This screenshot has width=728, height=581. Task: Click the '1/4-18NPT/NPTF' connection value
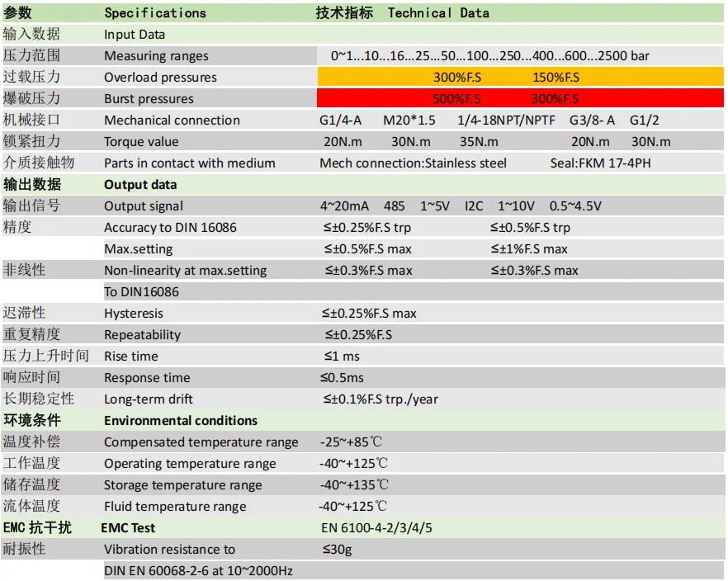click(x=507, y=120)
